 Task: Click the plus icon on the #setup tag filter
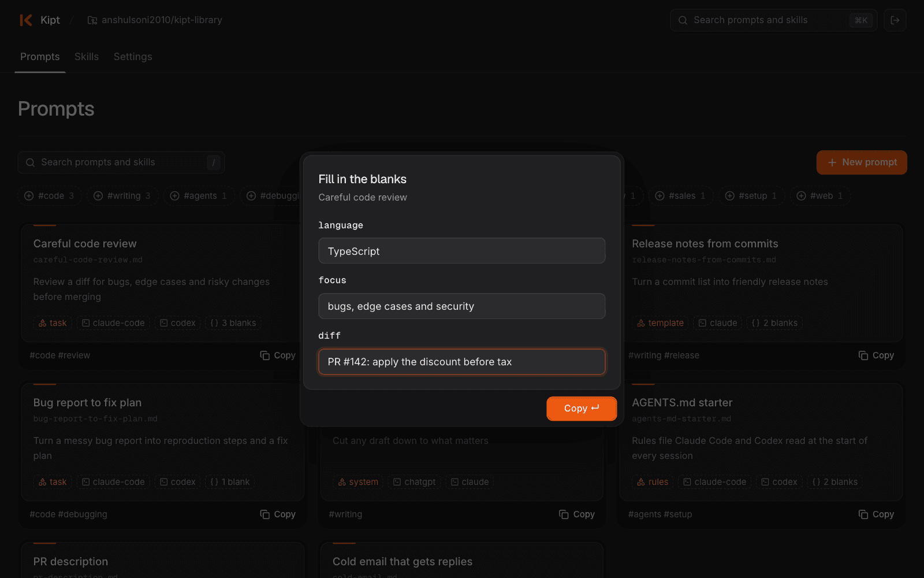730,196
